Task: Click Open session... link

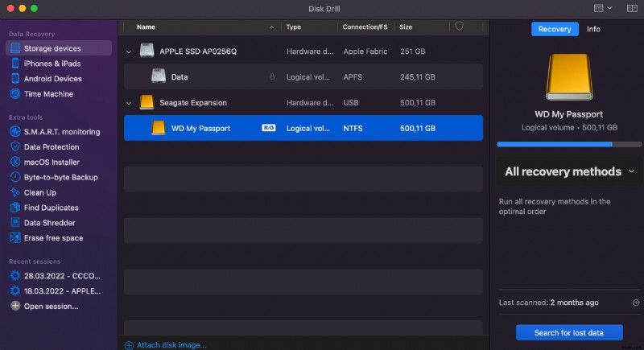Action: coord(51,306)
